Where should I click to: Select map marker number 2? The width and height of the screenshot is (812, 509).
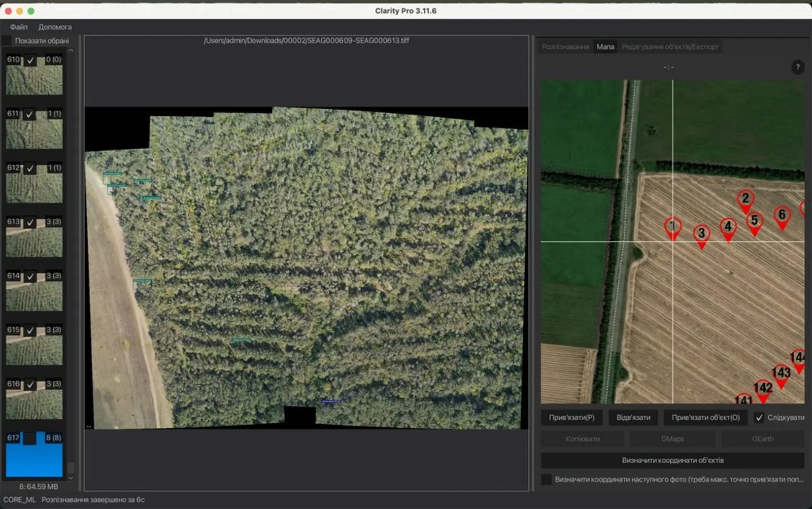pos(746,199)
